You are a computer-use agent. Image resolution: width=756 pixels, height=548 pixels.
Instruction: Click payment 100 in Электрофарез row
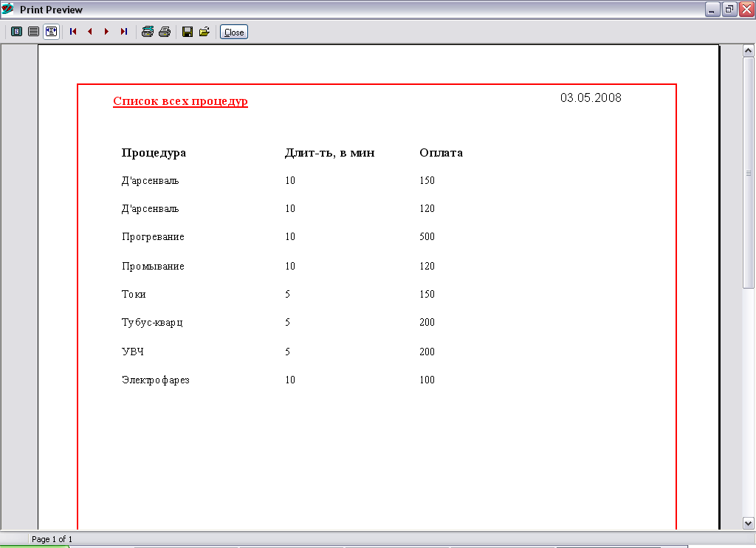click(x=427, y=380)
